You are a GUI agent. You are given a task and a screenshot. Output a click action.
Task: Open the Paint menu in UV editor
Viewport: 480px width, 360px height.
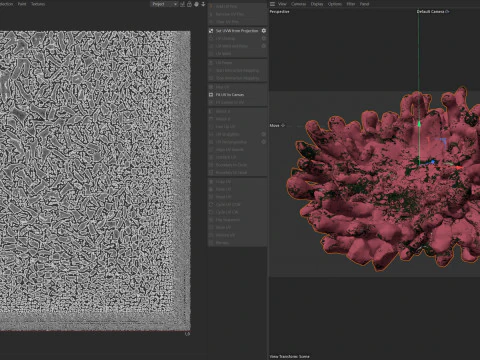pos(22,4)
